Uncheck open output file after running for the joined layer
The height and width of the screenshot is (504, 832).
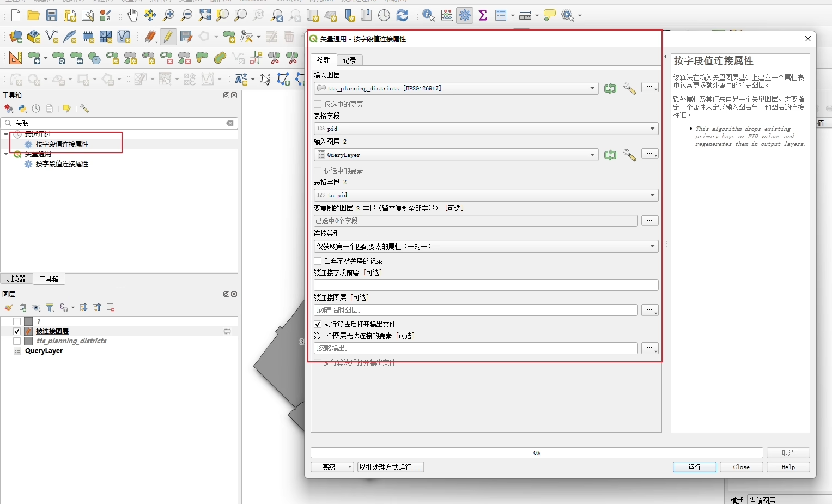click(x=318, y=324)
